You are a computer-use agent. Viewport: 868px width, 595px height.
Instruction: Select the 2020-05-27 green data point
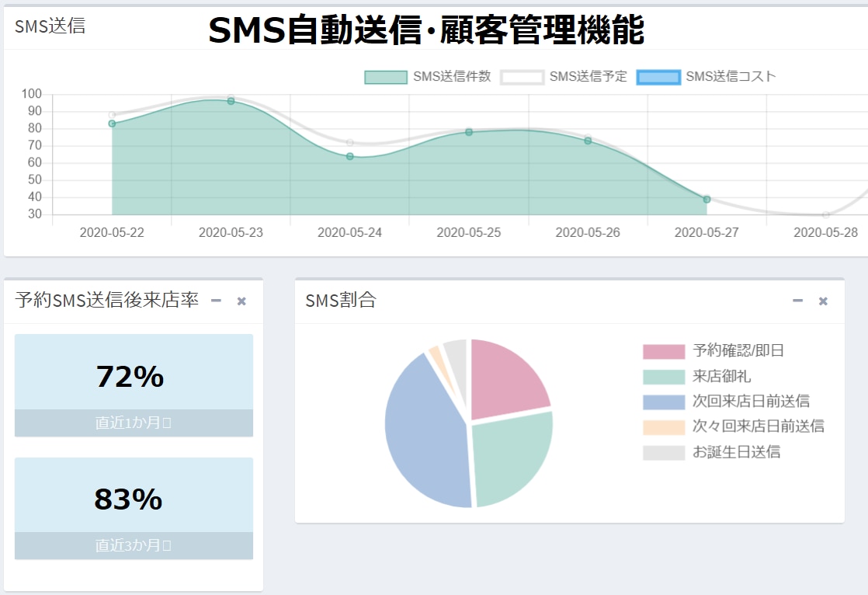[707, 199]
